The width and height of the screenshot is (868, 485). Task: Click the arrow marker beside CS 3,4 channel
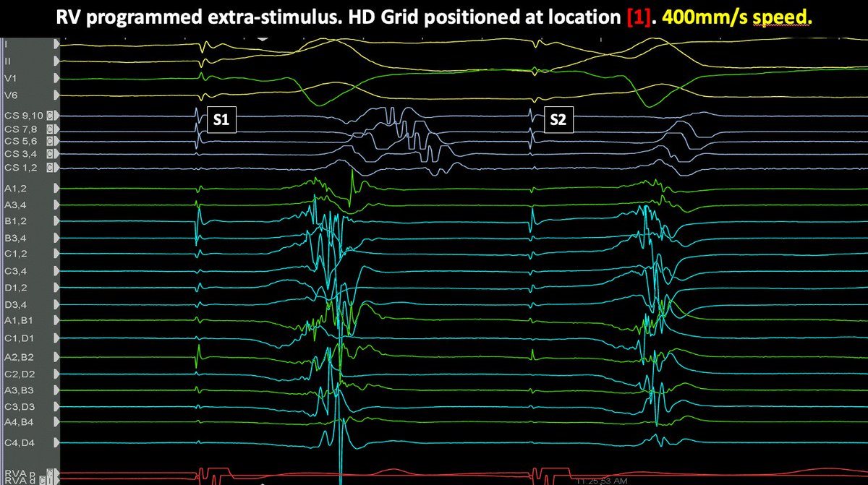tap(56, 154)
